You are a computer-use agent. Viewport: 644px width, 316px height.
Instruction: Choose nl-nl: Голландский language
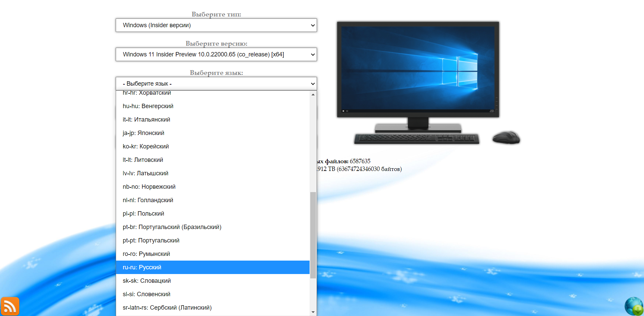coord(213,200)
